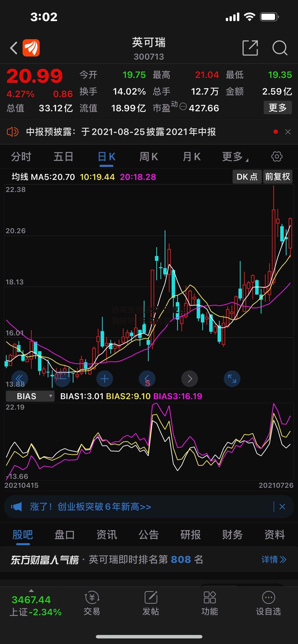Open the 公告 tab
Viewport: 298px width, 644px height.
pyautogui.click(x=149, y=535)
